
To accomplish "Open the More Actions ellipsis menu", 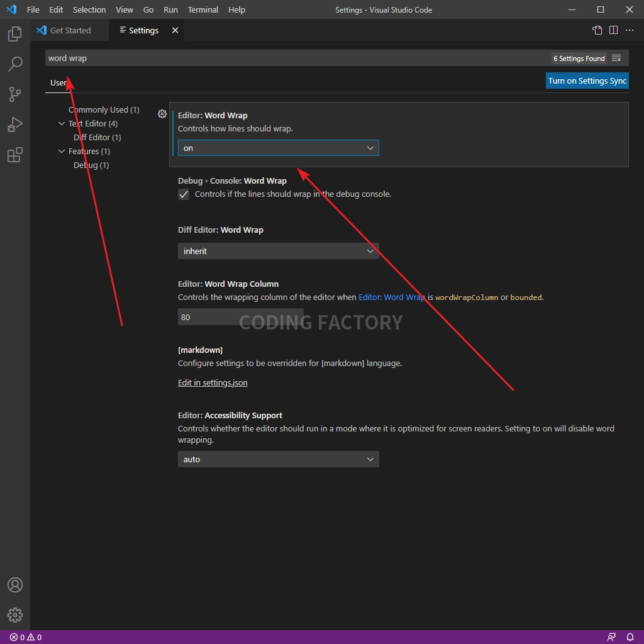I will point(629,30).
